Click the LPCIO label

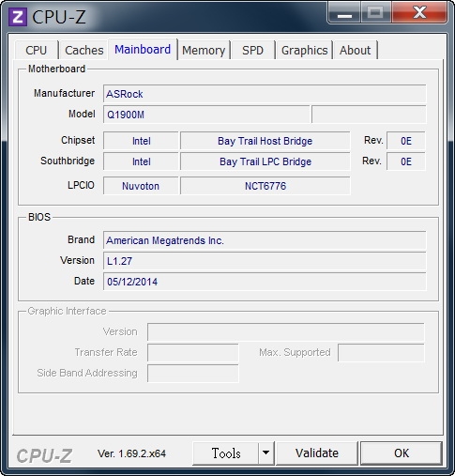[x=81, y=185]
